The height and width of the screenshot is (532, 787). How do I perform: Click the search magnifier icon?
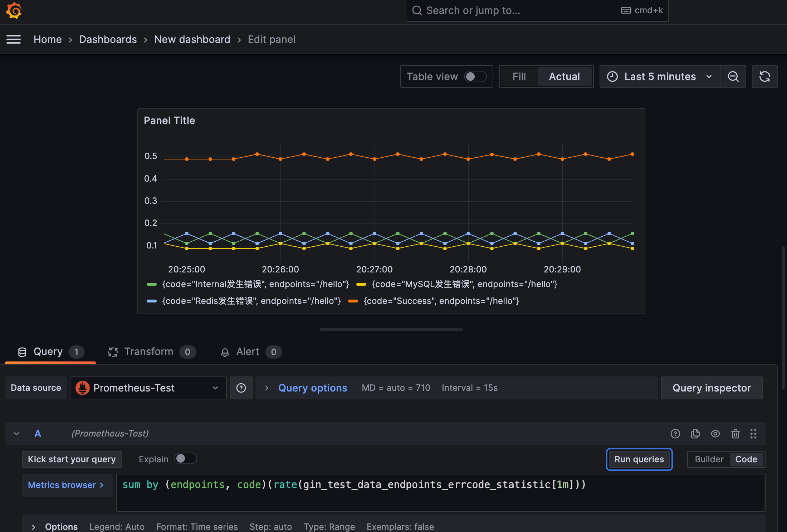(x=417, y=10)
